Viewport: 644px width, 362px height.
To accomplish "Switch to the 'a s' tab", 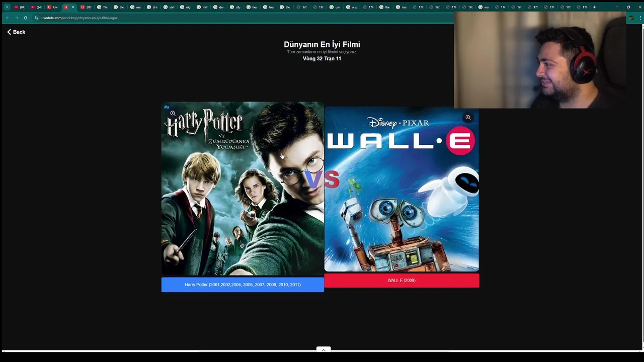I will pos(351,7).
